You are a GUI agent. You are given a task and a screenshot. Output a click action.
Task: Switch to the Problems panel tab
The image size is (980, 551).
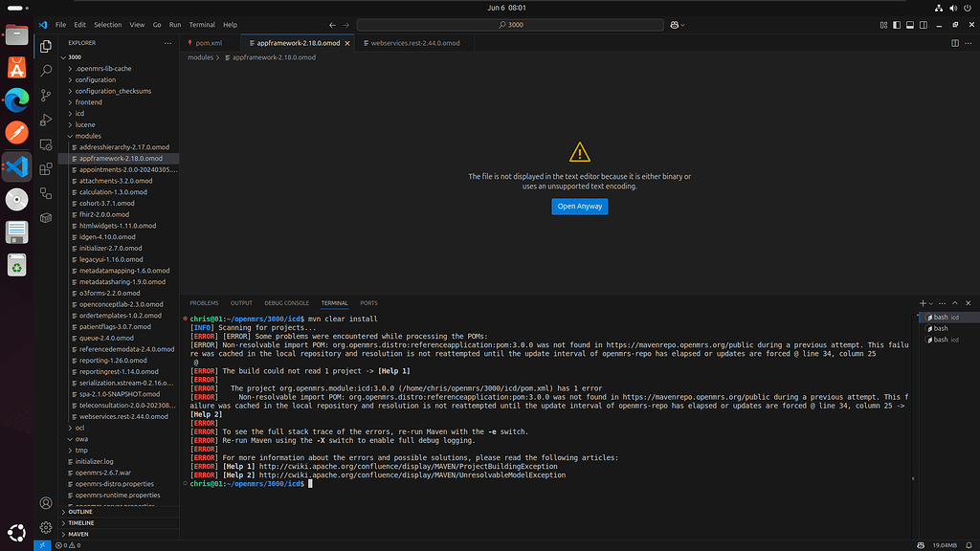click(204, 303)
